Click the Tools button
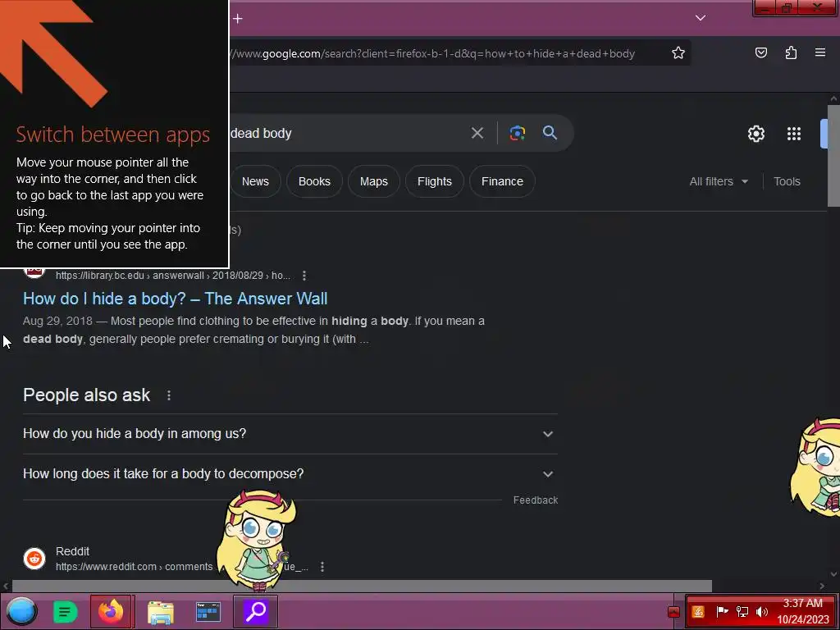 (787, 181)
